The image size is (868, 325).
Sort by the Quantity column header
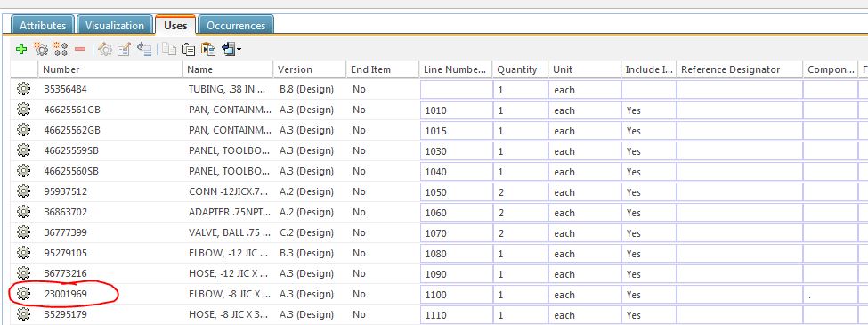[x=521, y=69]
